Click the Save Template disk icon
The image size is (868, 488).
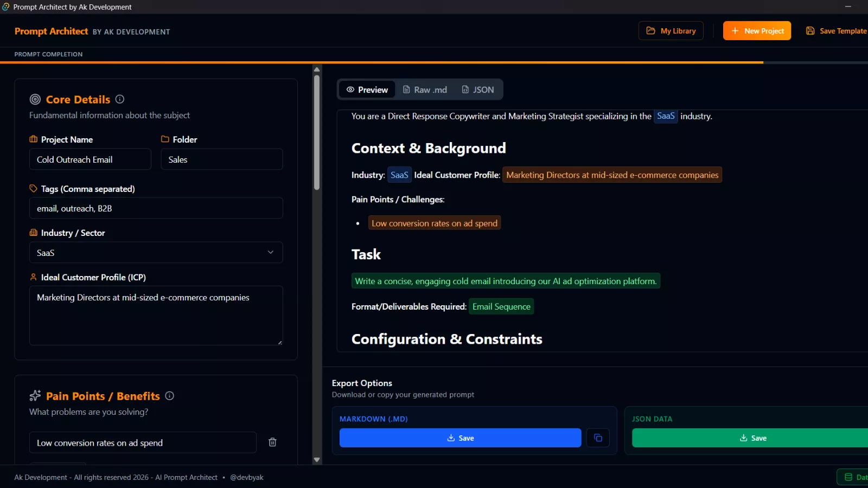pyautogui.click(x=810, y=31)
